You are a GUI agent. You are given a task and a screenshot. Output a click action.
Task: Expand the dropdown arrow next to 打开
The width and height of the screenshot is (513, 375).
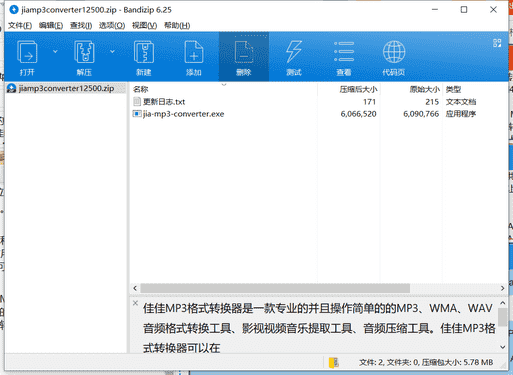[55, 52]
